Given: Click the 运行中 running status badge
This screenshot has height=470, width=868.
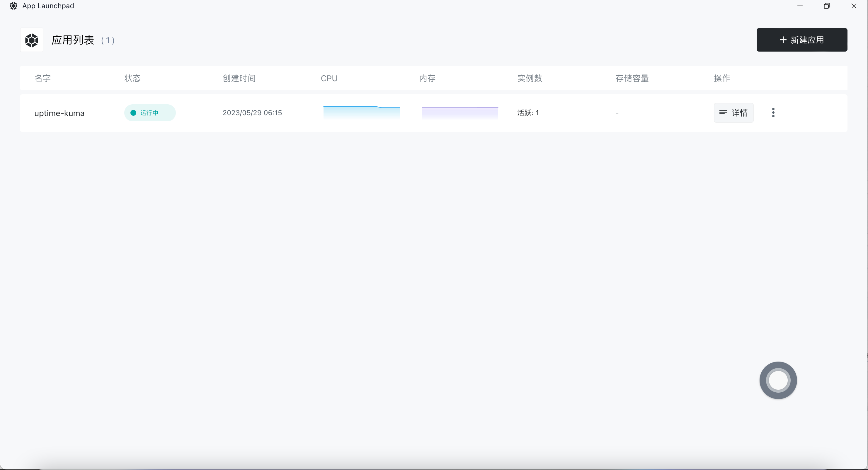Looking at the screenshot, I should pyautogui.click(x=150, y=113).
